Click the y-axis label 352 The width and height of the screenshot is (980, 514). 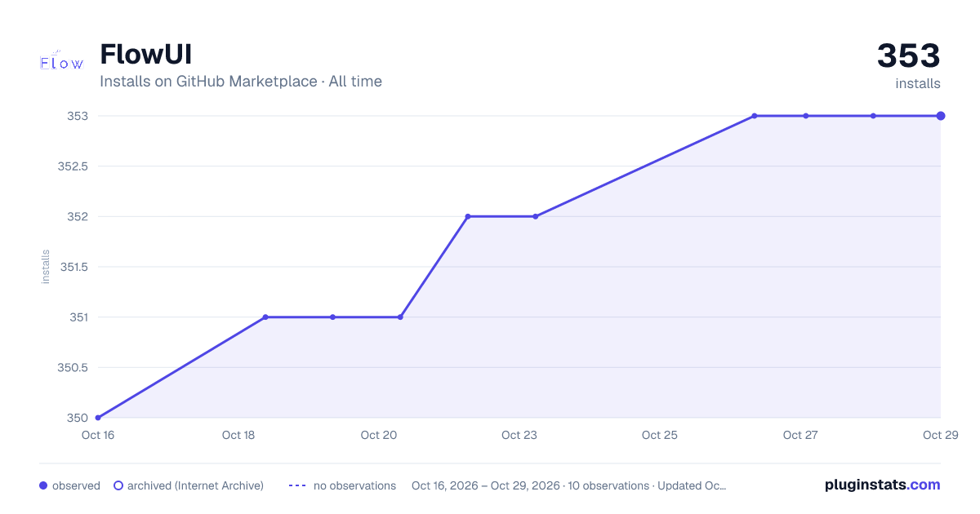pos(78,216)
